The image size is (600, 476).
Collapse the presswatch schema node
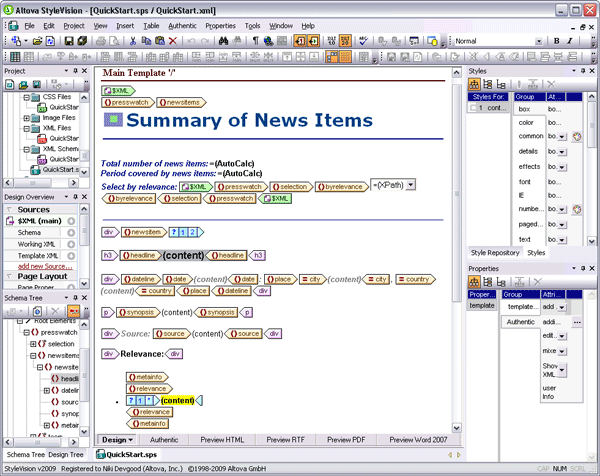26,332
